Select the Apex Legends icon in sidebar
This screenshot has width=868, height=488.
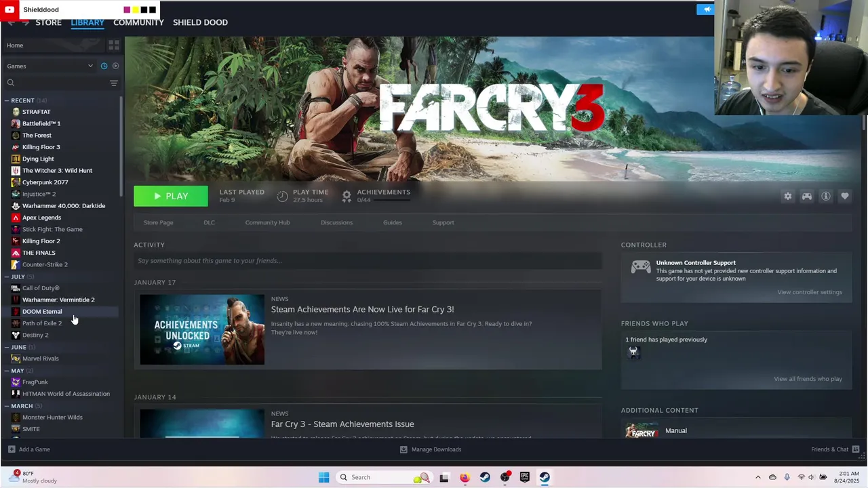pyautogui.click(x=16, y=218)
